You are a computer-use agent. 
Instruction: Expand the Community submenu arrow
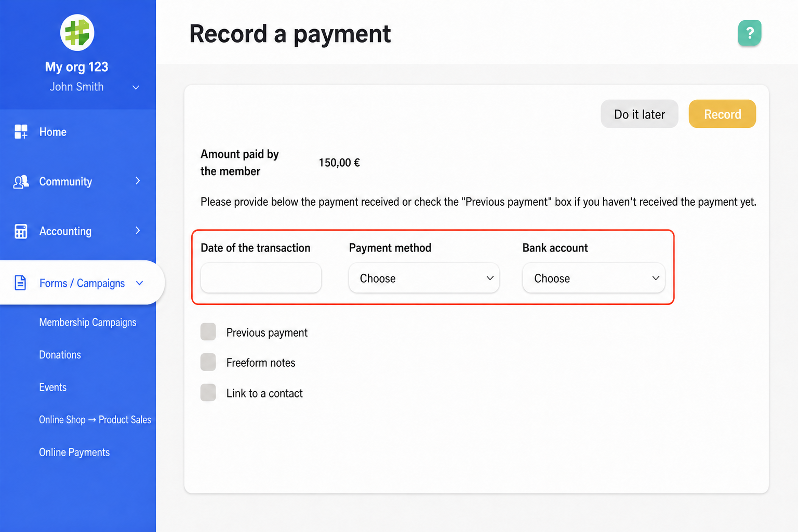(x=138, y=181)
